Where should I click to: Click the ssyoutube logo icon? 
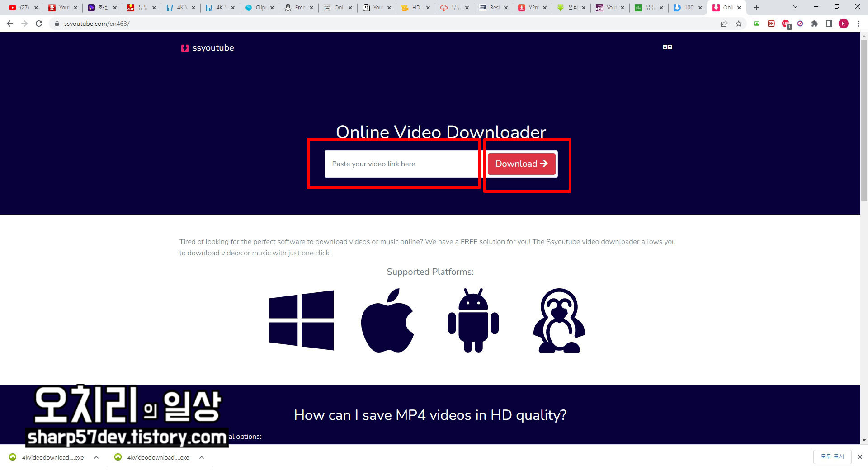(x=184, y=48)
